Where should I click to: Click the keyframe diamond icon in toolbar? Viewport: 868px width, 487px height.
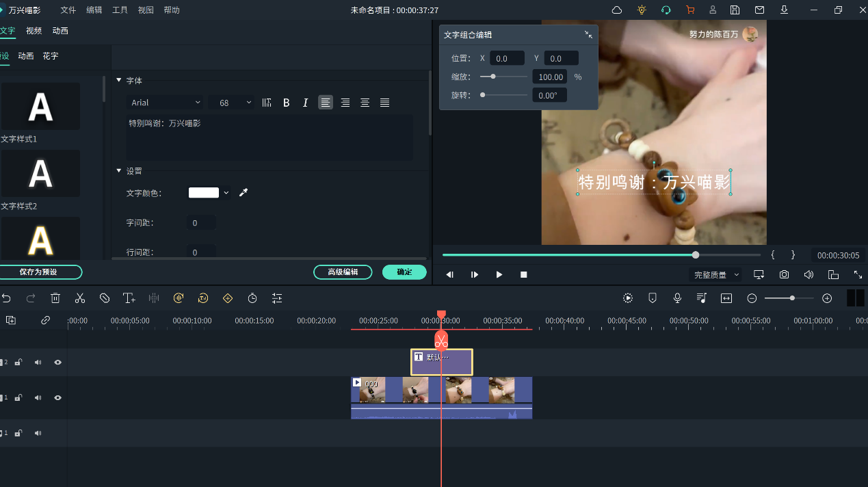pyautogui.click(x=228, y=298)
